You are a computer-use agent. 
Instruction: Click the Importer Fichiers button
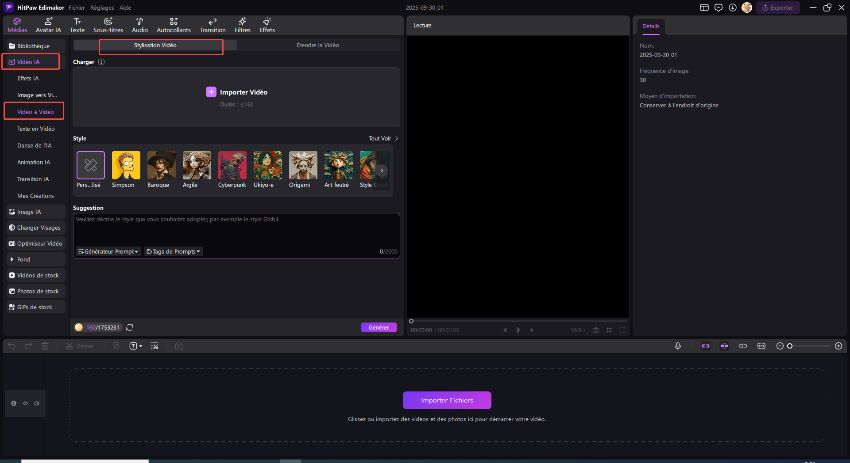click(447, 400)
